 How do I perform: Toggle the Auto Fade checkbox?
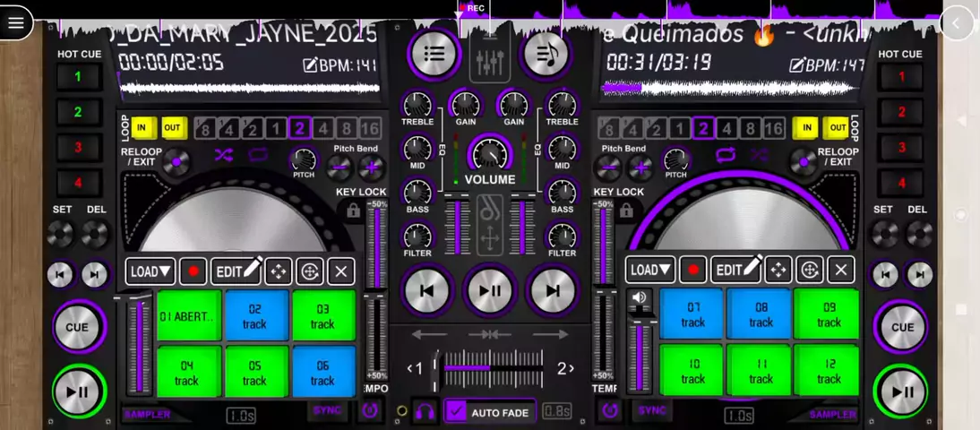(x=458, y=412)
